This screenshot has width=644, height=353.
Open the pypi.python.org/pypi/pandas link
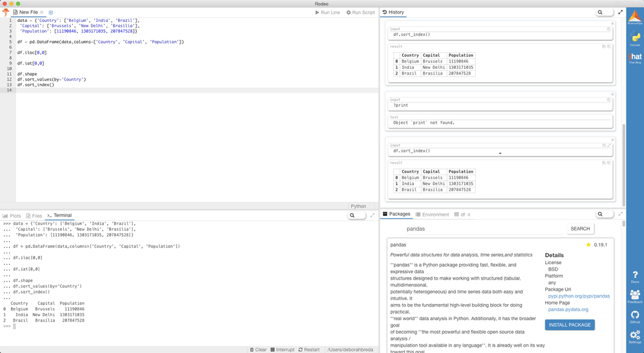click(579, 296)
